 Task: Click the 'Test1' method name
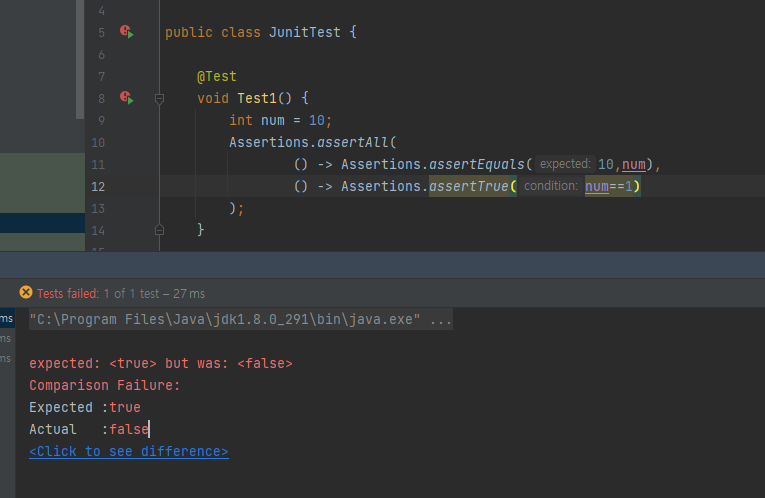click(257, 98)
